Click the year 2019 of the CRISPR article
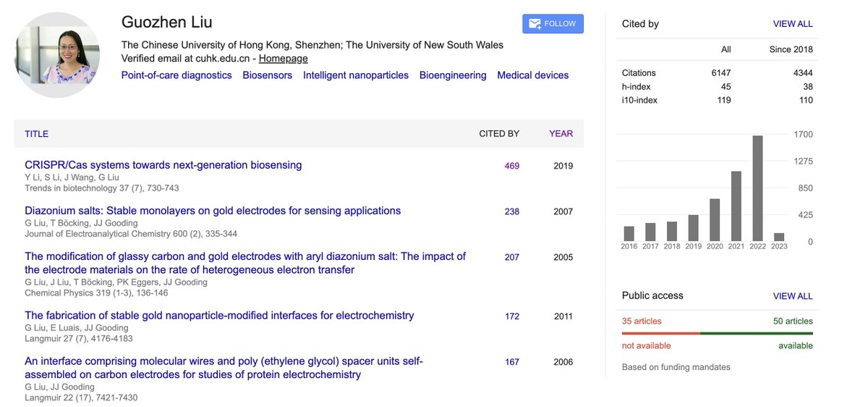The width and height of the screenshot is (868, 407). pyautogui.click(x=563, y=166)
